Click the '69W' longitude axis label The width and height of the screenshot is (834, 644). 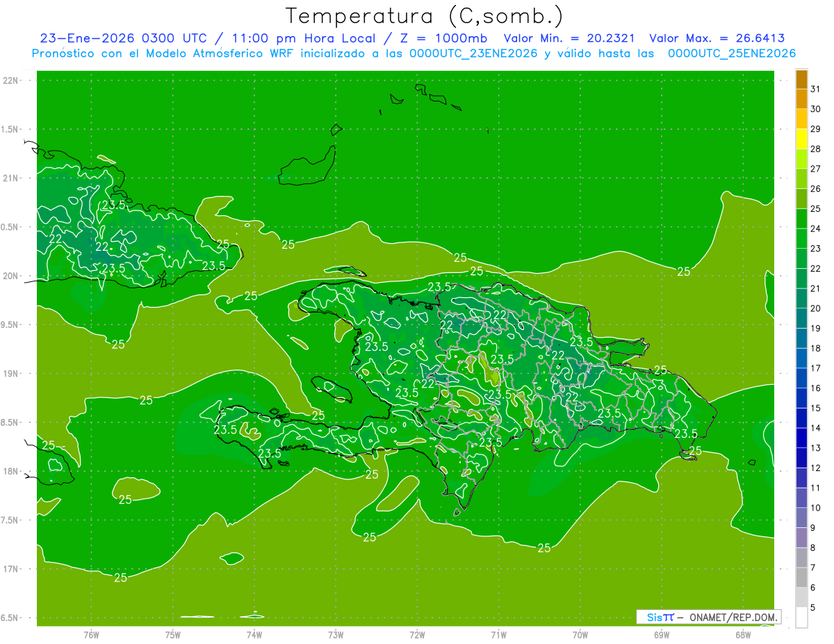(662, 634)
